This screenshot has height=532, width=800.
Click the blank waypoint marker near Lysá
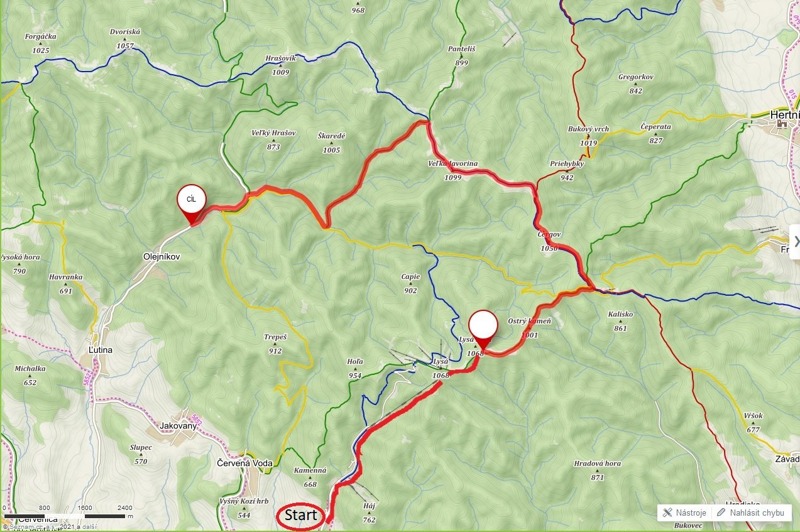pos(483,327)
